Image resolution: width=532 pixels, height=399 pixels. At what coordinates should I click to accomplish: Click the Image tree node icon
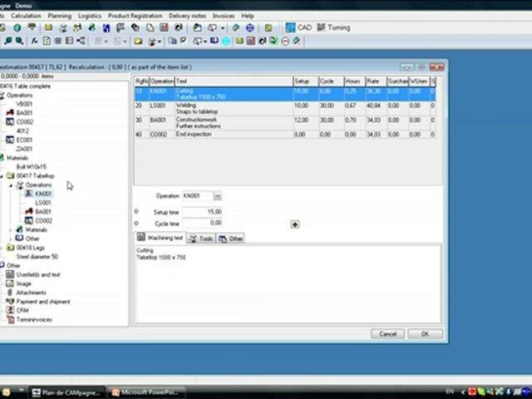(10, 283)
